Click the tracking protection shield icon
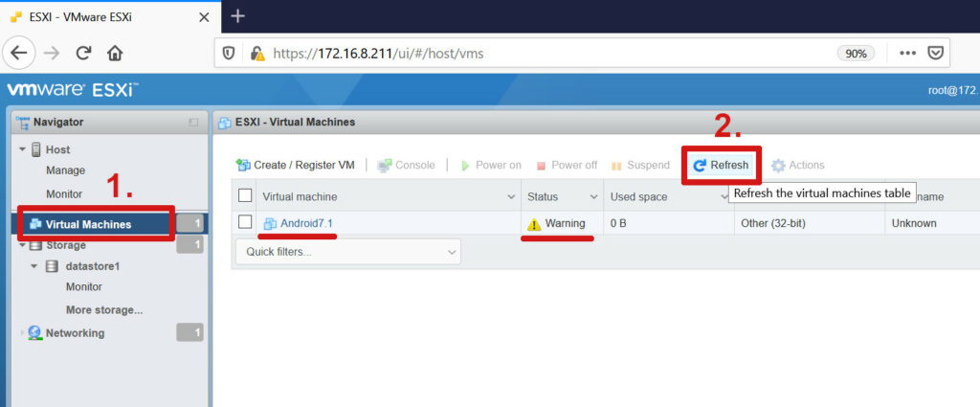This screenshot has width=980, height=407. point(229,54)
